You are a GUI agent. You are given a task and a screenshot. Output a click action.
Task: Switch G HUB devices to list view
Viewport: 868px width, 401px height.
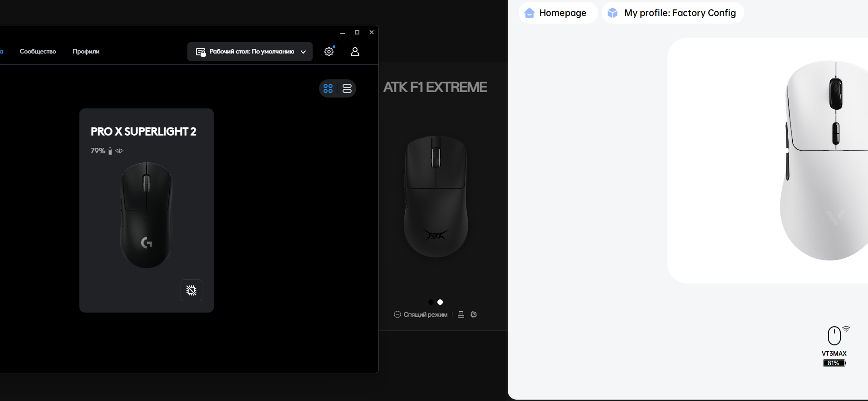pos(347,88)
